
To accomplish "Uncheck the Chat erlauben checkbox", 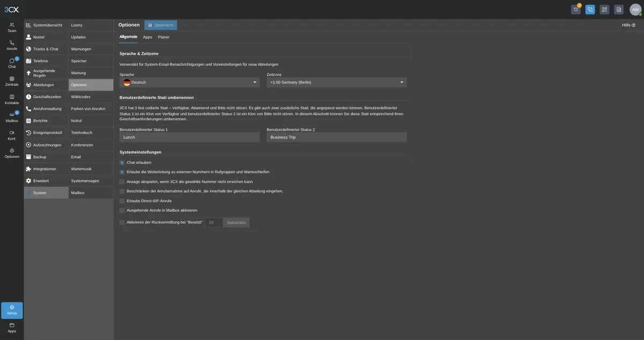I will pyautogui.click(x=122, y=162).
